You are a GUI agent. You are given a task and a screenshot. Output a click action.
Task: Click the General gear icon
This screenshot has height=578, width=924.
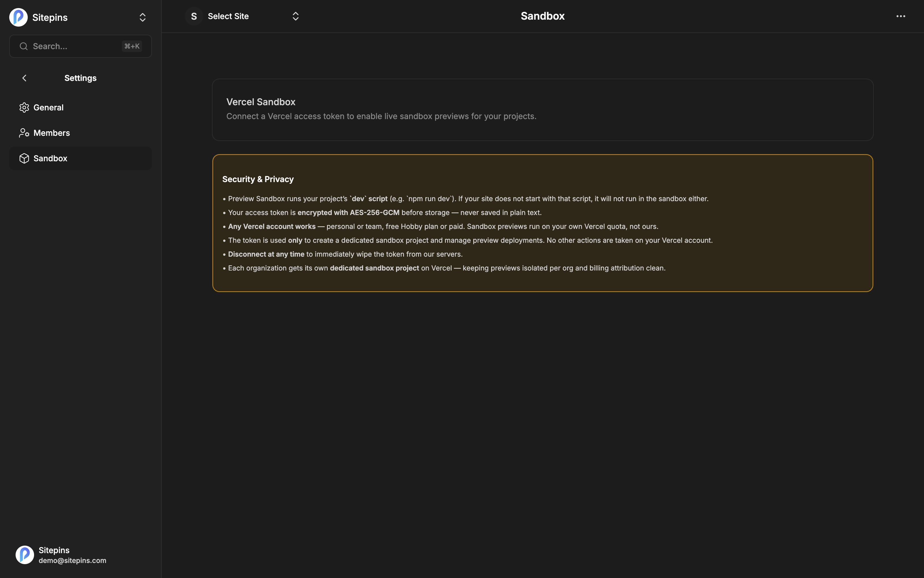(x=24, y=108)
